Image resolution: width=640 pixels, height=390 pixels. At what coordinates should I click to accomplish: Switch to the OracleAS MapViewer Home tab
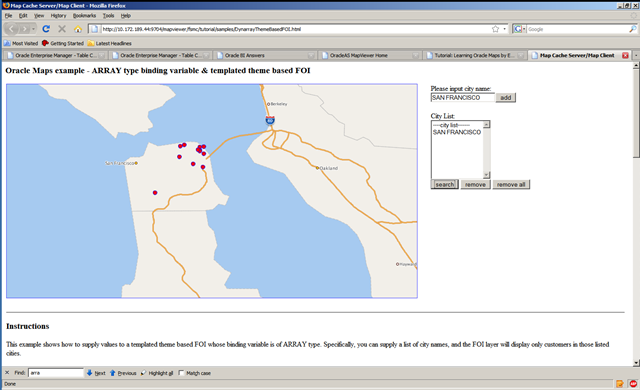pyautogui.click(x=370, y=55)
